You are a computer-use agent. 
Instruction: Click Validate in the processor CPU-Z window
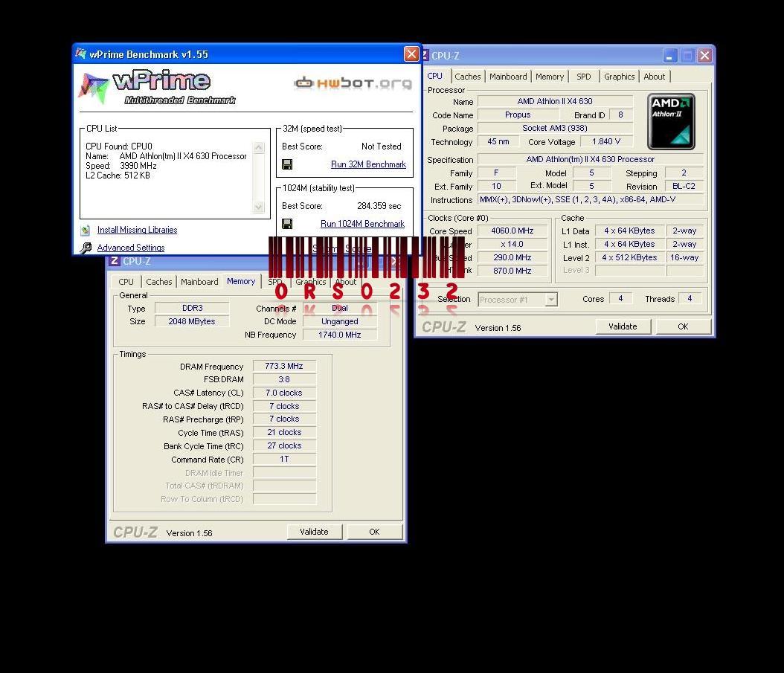click(x=623, y=326)
